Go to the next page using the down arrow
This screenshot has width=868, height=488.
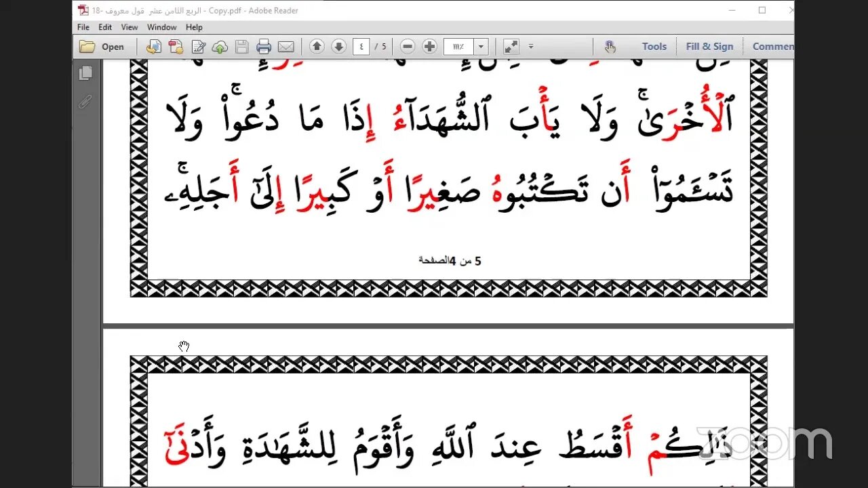click(x=338, y=47)
